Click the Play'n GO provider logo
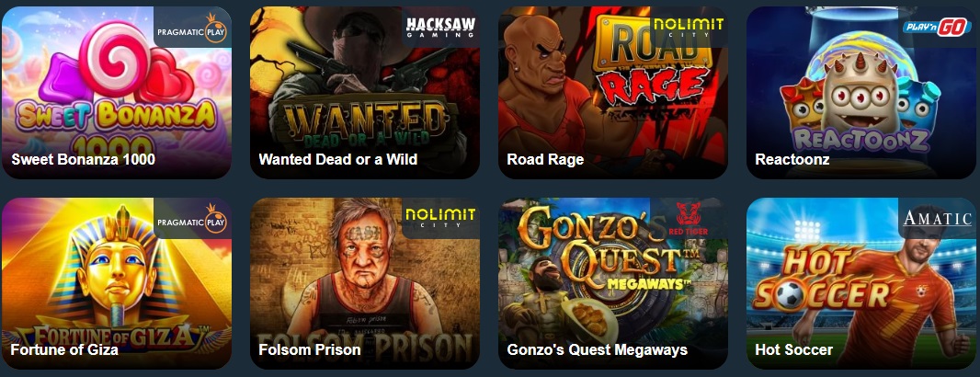Viewport: 980px width, 377px height. point(937,27)
